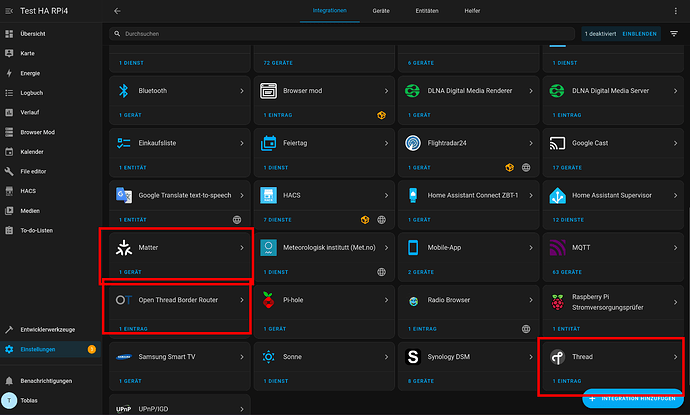
Task: Switch to the Geräte tab
Action: coord(380,10)
